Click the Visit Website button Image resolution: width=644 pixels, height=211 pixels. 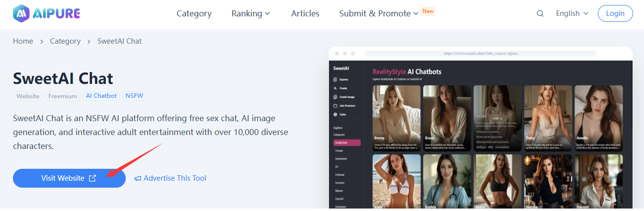pyautogui.click(x=69, y=178)
